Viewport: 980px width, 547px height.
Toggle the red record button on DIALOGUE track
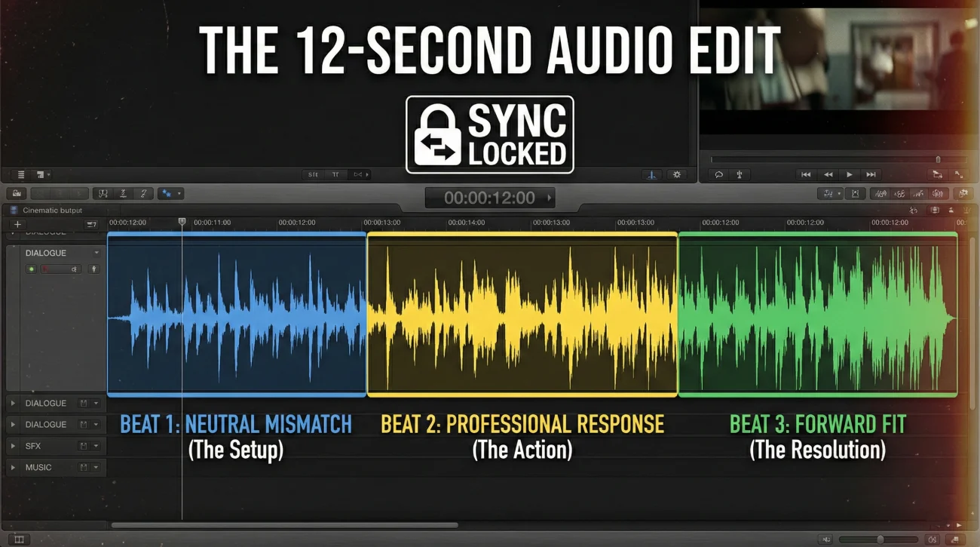(x=45, y=269)
